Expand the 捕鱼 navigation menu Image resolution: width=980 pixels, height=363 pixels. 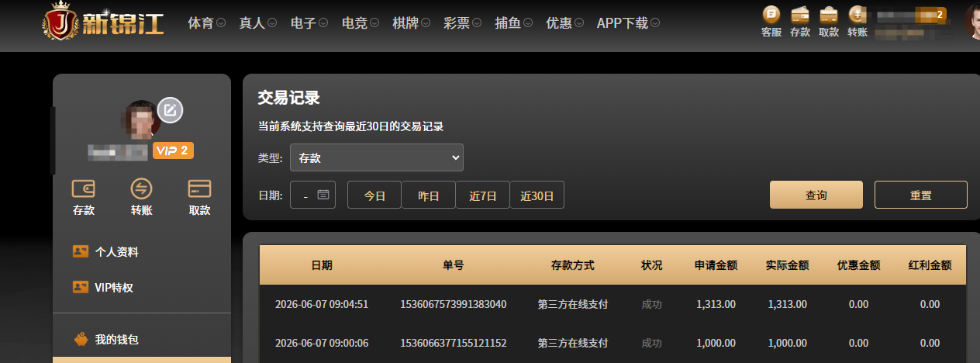tap(513, 23)
